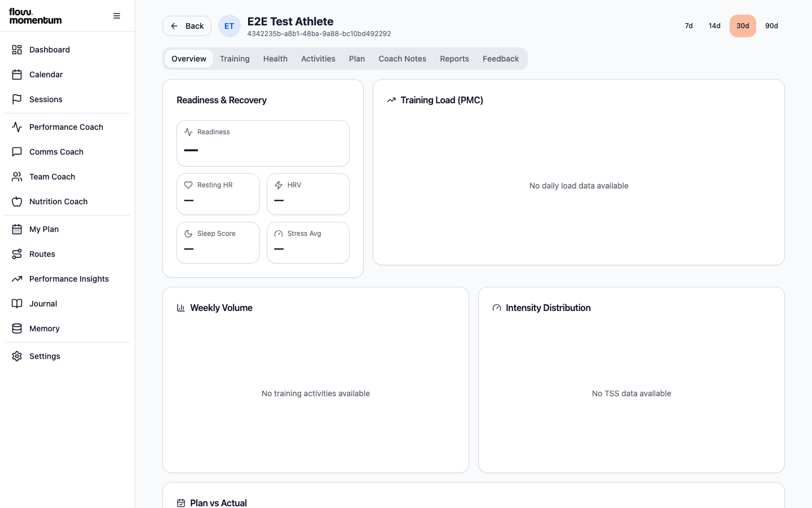The image size is (812, 508).
Task: Click the Readiness metric card
Action: click(x=263, y=143)
